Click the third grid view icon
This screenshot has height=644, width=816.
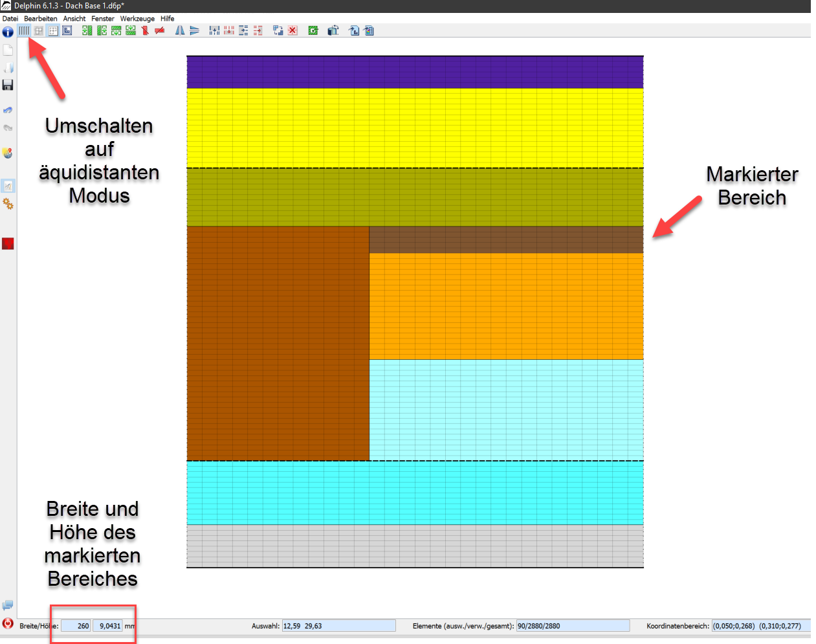click(x=53, y=30)
